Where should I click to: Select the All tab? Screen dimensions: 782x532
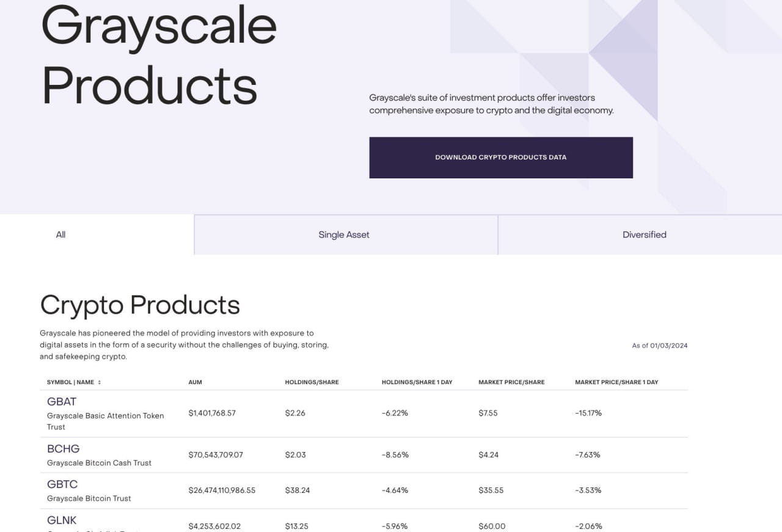coord(97,235)
